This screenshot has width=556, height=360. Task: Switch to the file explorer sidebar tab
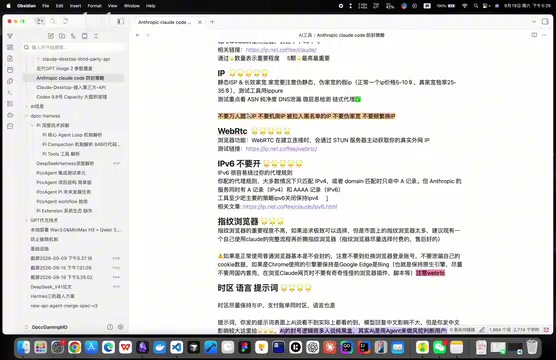[x=39, y=21]
